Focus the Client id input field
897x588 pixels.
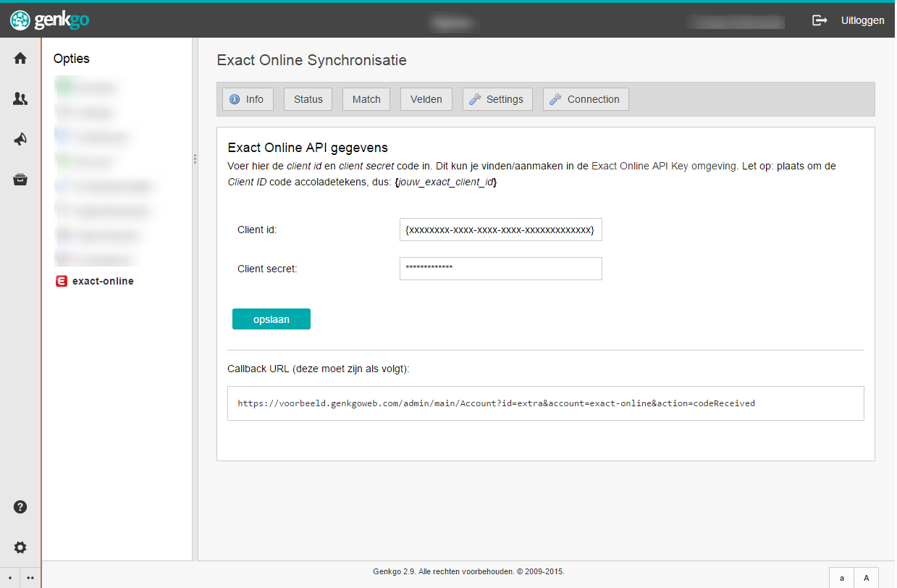coord(501,230)
